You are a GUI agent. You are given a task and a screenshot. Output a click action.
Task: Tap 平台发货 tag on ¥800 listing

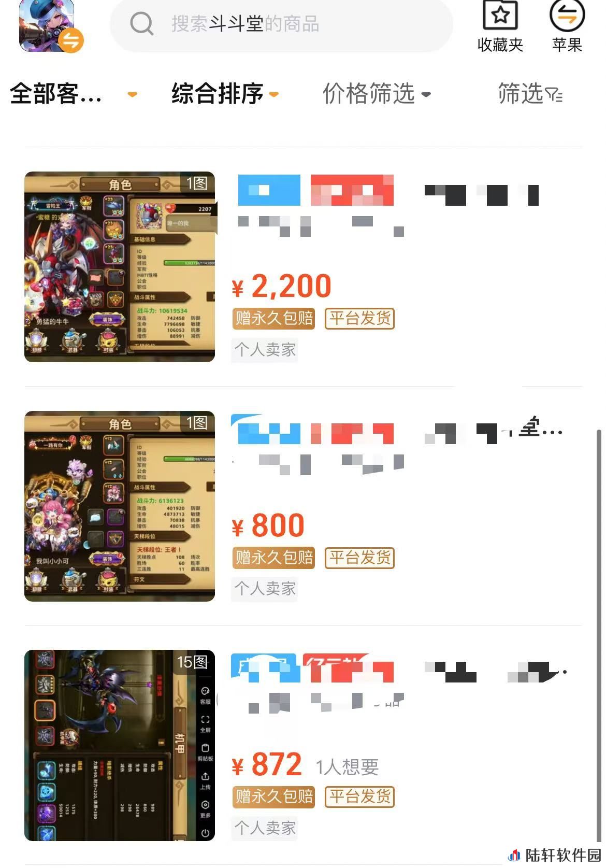pyautogui.click(x=360, y=558)
